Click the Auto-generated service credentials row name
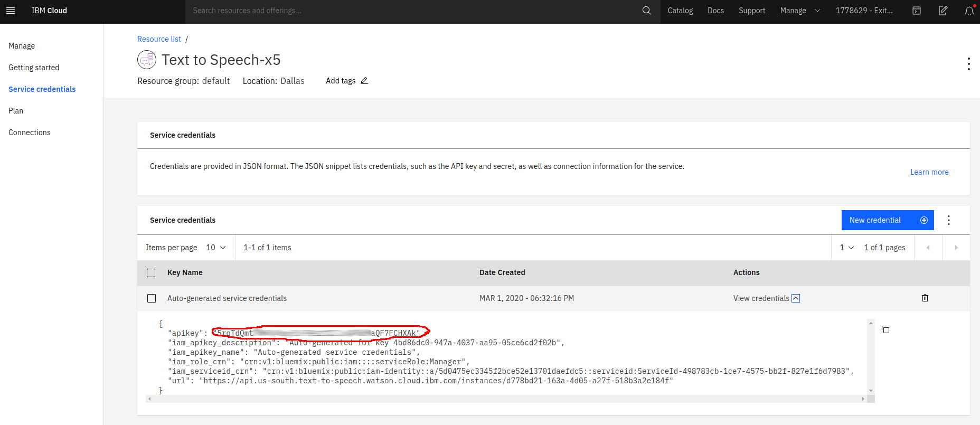The height and width of the screenshot is (425, 980). pos(227,298)
